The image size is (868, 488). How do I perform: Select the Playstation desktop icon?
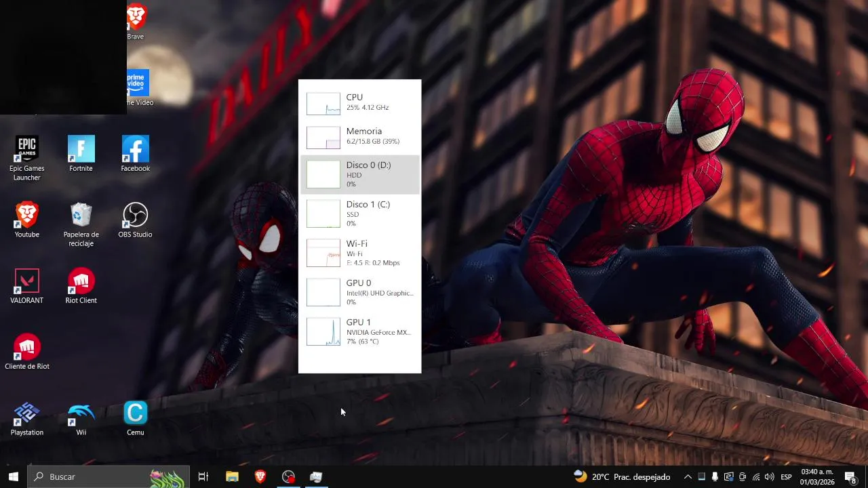point(27,418)
